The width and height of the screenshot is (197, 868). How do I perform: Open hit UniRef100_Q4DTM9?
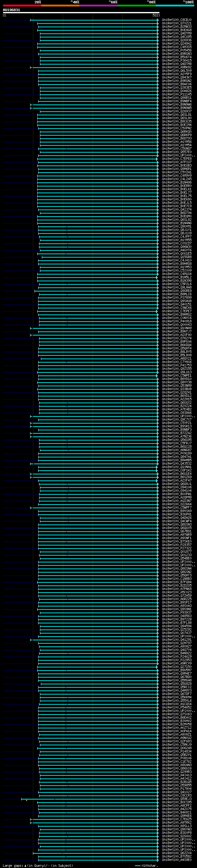click(176, 33)
